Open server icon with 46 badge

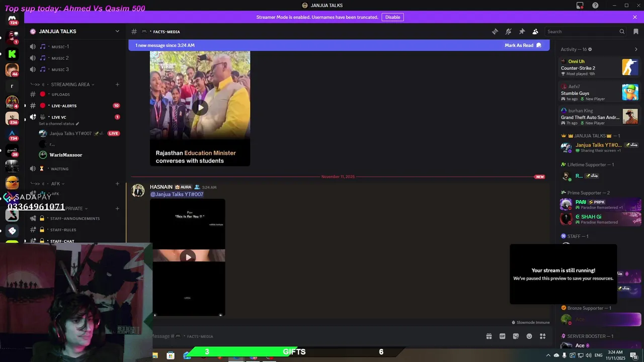(12, 70)
